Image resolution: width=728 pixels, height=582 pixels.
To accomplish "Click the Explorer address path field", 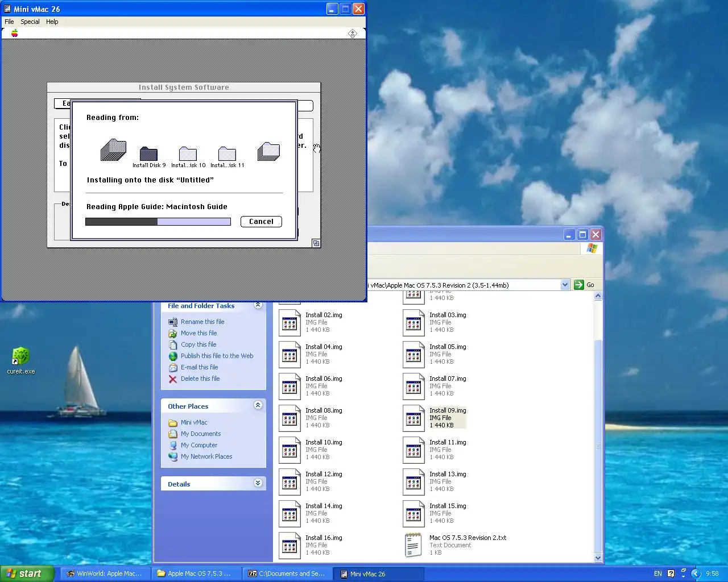I will [x=464, y=285].
